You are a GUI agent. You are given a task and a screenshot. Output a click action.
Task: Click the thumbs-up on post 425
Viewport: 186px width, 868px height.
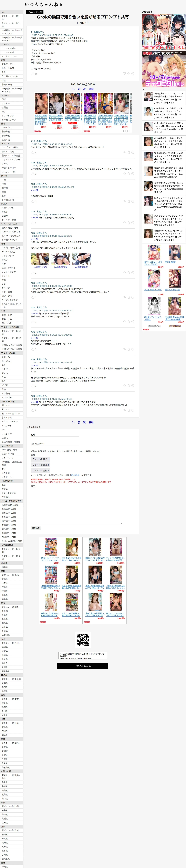click(x=33, y=273)
